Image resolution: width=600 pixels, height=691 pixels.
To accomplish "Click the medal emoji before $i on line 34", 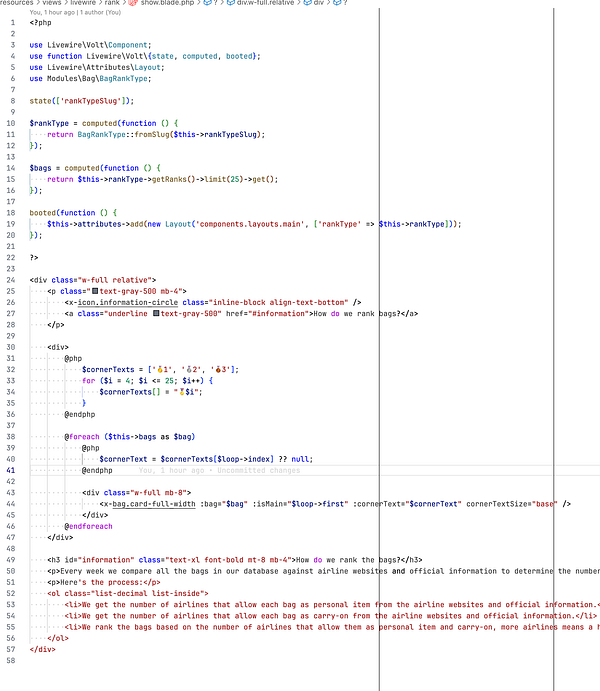I will click(182, 392).
